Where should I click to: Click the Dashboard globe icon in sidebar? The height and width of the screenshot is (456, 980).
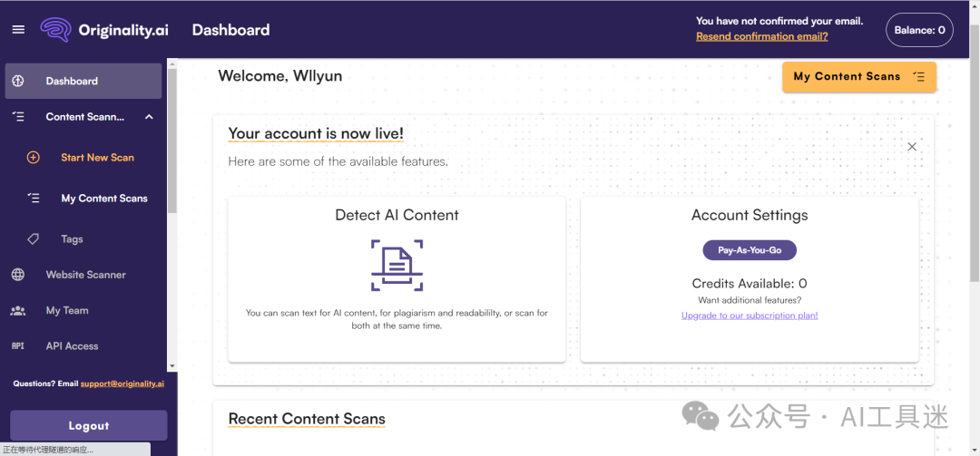coord(18,81)
